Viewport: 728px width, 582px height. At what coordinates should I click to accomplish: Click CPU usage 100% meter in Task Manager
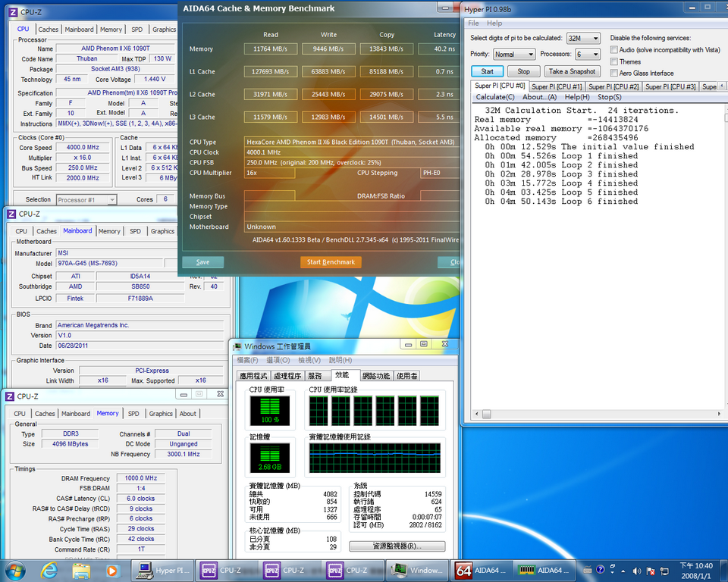270,411
